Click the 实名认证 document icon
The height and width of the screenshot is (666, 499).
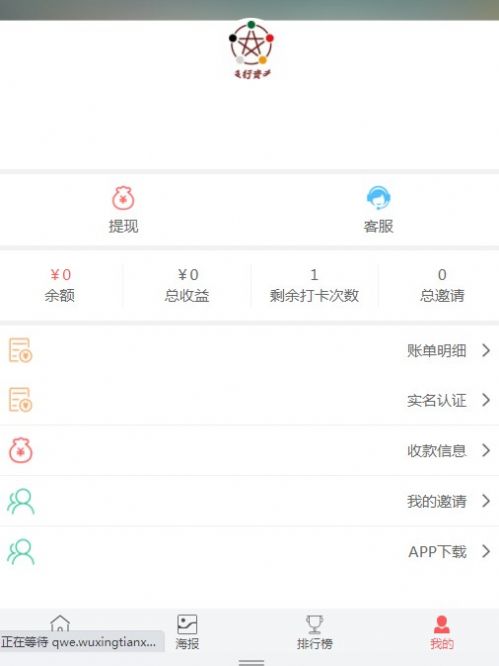pos(20,400)
